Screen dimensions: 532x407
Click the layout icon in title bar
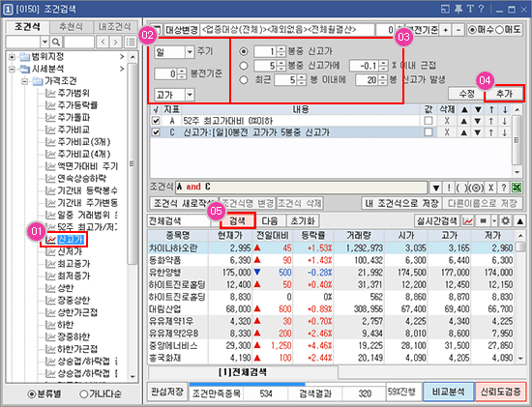[445, 9]
